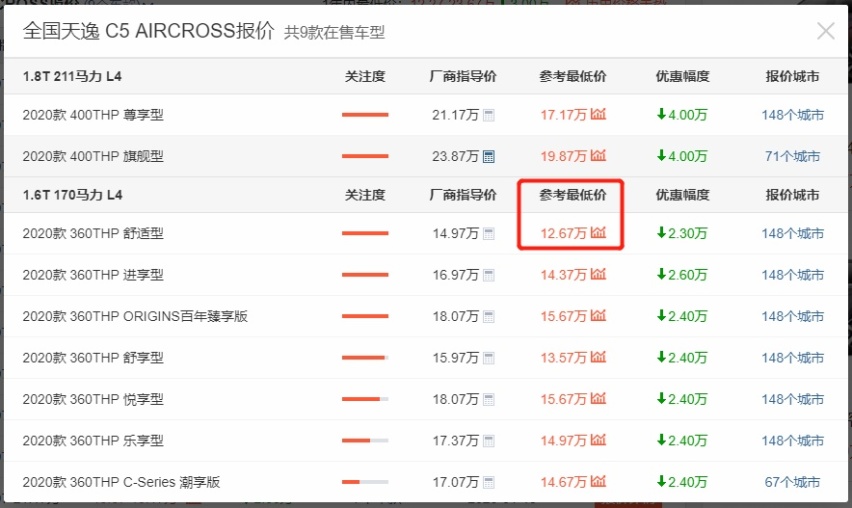Open calculator icon for 360THP 进享型 16.97万

coord(488,275)
